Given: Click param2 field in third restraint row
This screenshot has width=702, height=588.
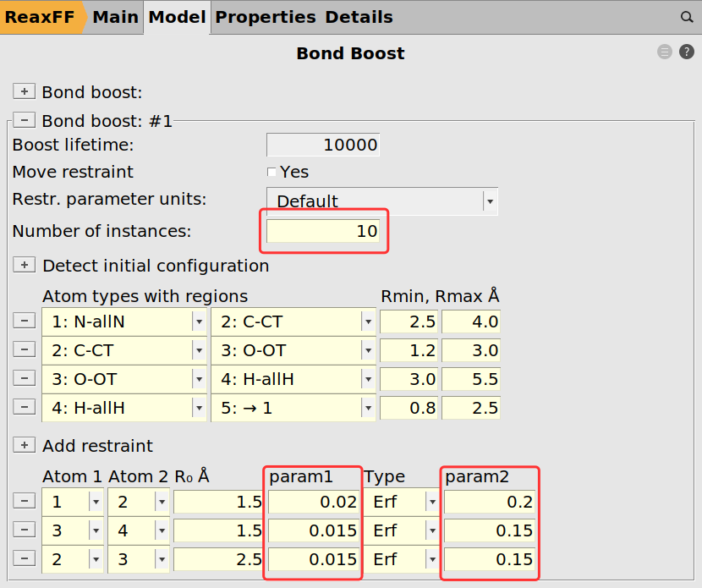Looking at the screenshot, I should click(490, 559).
